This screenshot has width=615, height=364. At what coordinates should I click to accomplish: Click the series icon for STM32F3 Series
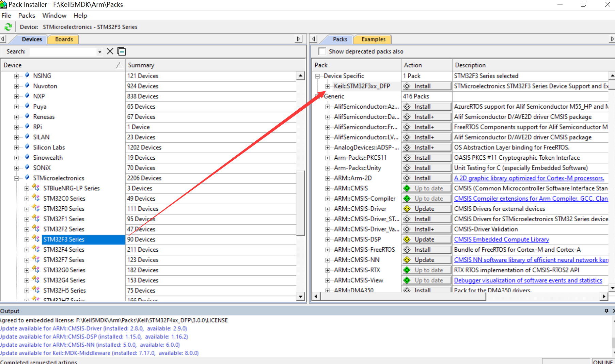[36, 239]
